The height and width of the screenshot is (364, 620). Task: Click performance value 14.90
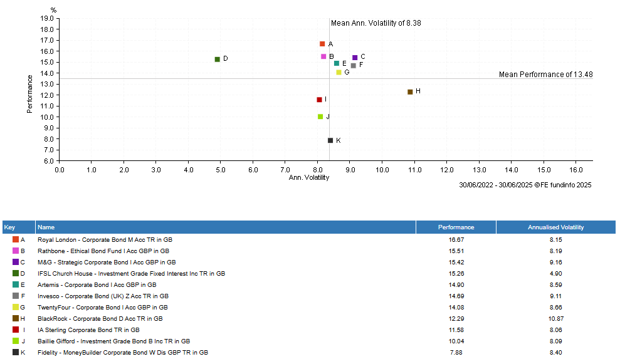click(x=456, y=284)
